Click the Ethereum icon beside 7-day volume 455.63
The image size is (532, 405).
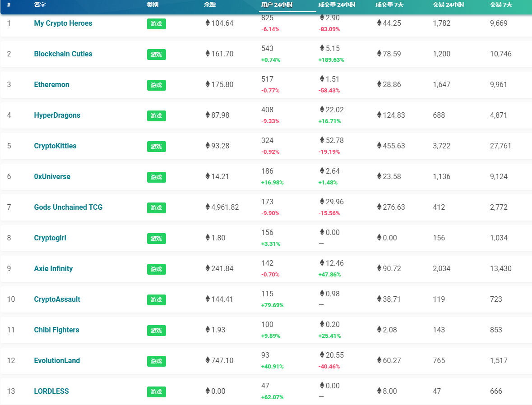(x=379, y=145)
